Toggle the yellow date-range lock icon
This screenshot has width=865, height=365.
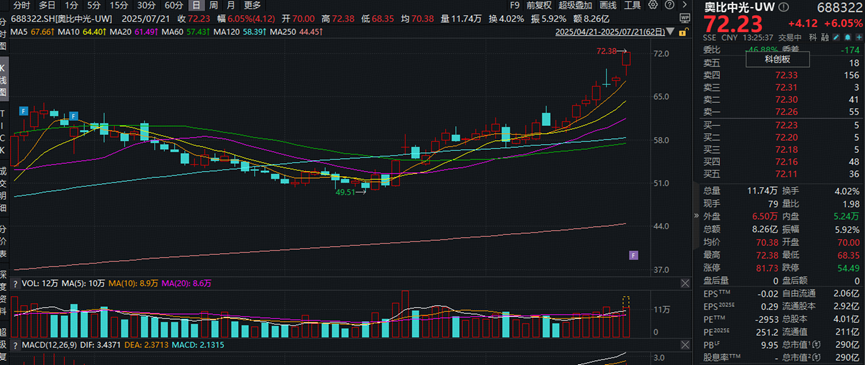(684, 33)
